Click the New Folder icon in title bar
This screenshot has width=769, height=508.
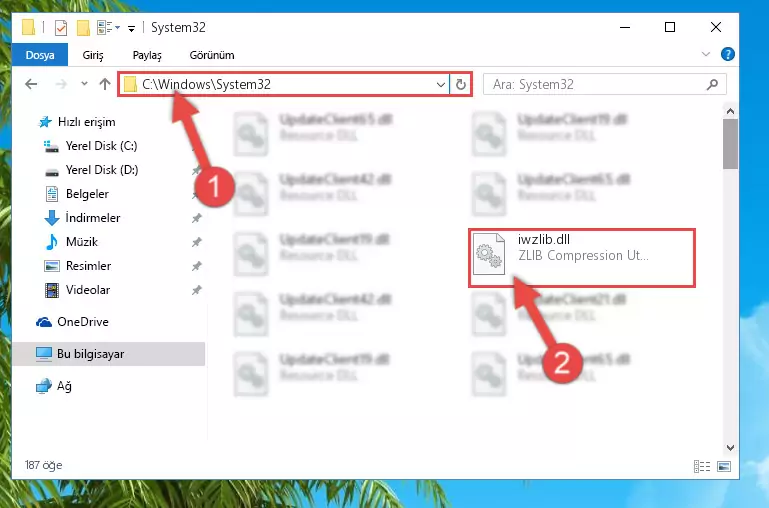pyautogui.click(x=83, y=28)
